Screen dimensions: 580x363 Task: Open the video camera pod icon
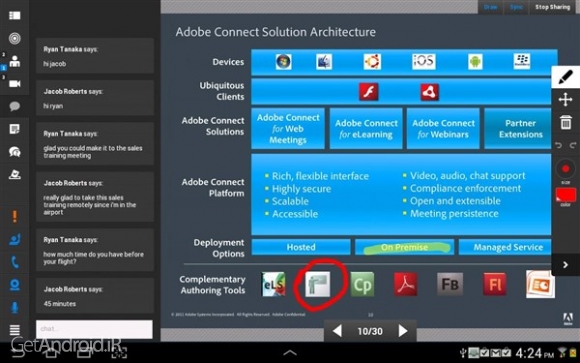(x=14, y=84)
